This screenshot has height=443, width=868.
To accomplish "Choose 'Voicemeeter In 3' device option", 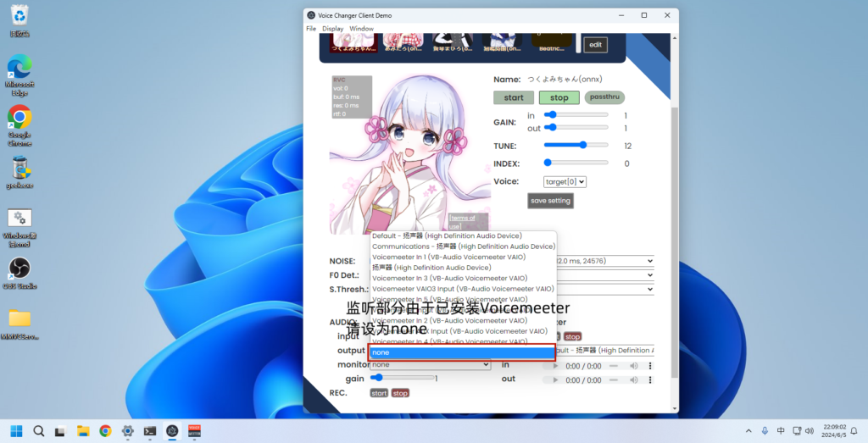I will [x=462, y=278].
